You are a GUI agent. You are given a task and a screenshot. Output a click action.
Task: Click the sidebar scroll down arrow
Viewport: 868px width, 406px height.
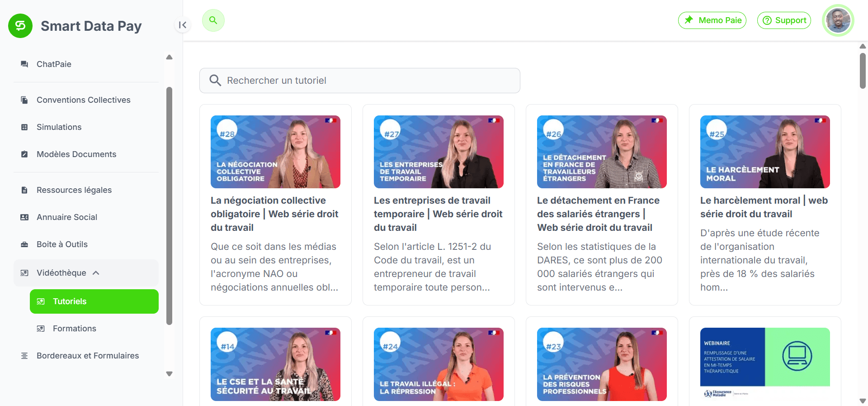point(170,374)
